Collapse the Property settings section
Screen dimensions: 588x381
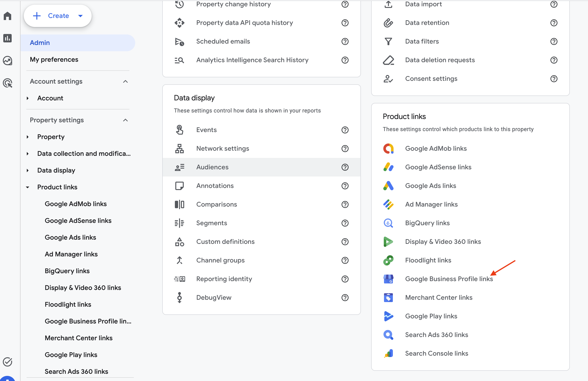pos(125,120)
